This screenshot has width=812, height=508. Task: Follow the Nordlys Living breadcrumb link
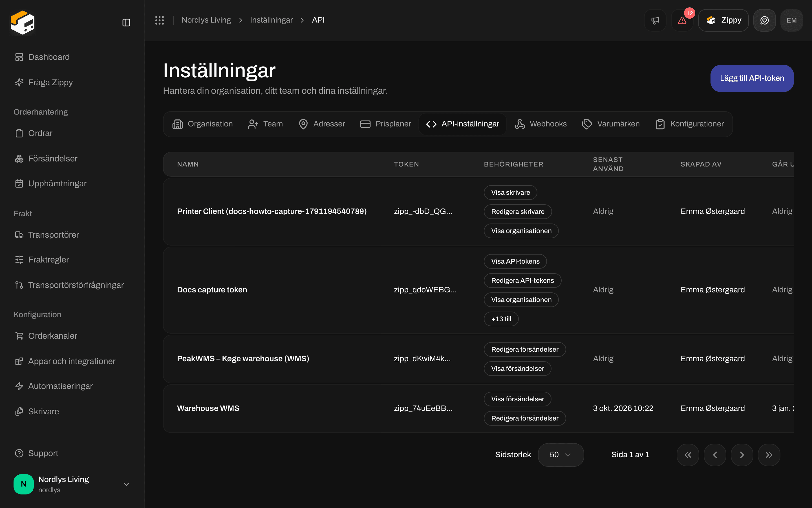tap(206, 20)
